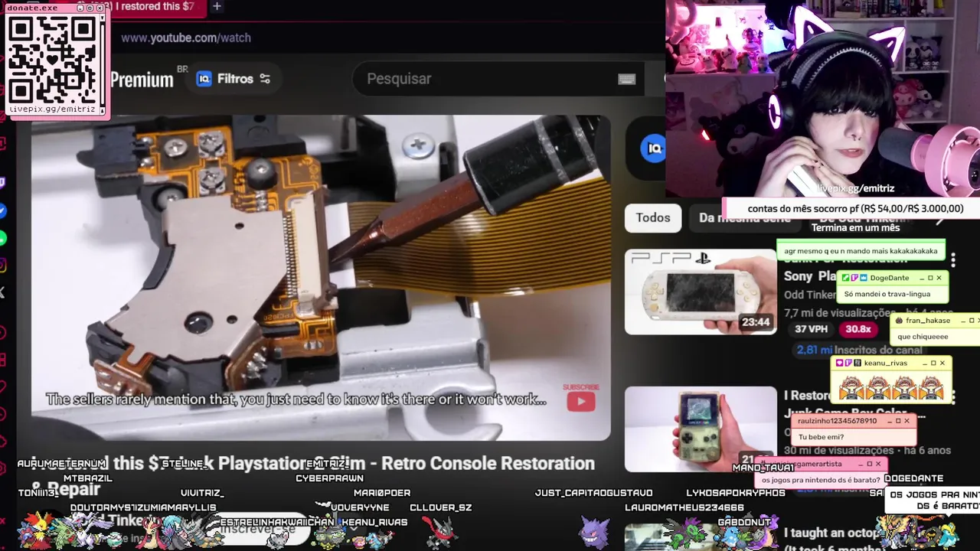This screenshot has width=980, height=551.
Task: Maximize the keanu_rivas chat popup
Action: [x=933, y=363]
